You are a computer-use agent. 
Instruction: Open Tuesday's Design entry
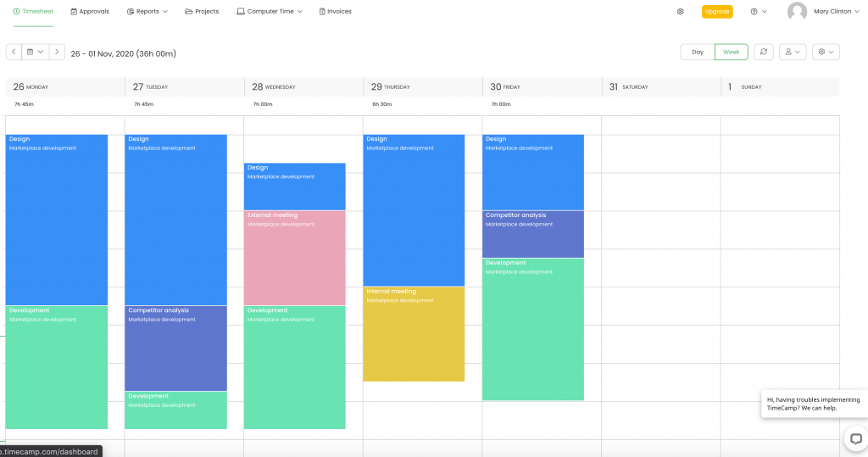[176, 220]
